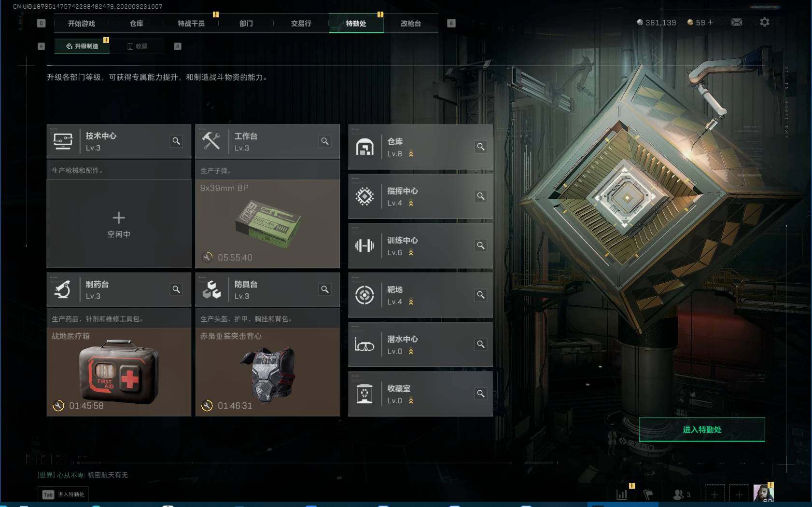Open the settings gear icon
812x507 pixels.
[764, 22]
